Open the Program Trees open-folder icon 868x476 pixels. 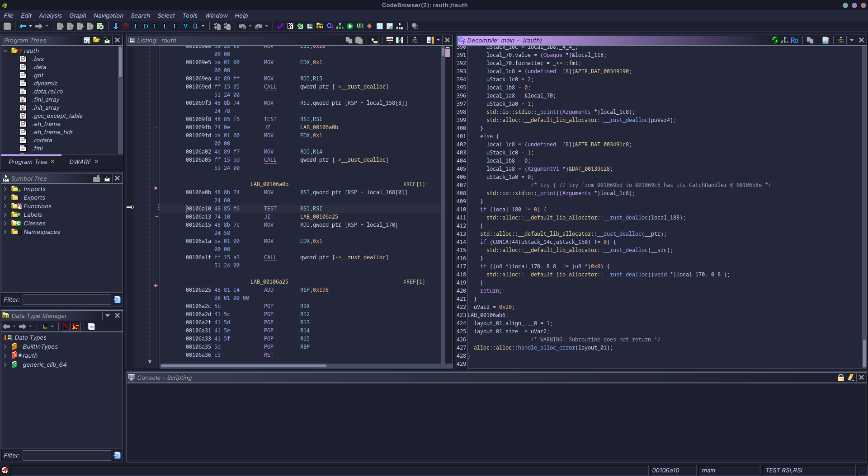tap(96, 40)
